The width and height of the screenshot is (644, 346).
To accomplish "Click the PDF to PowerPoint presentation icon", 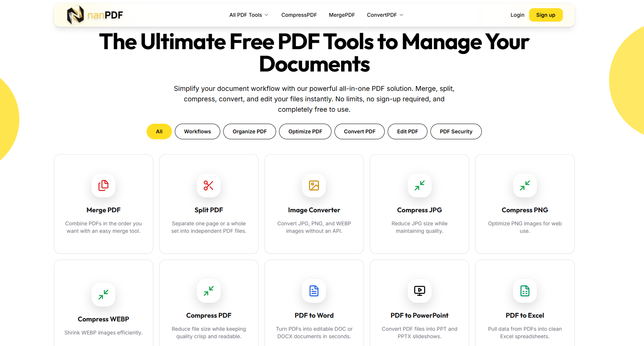I will click(420, 291).
